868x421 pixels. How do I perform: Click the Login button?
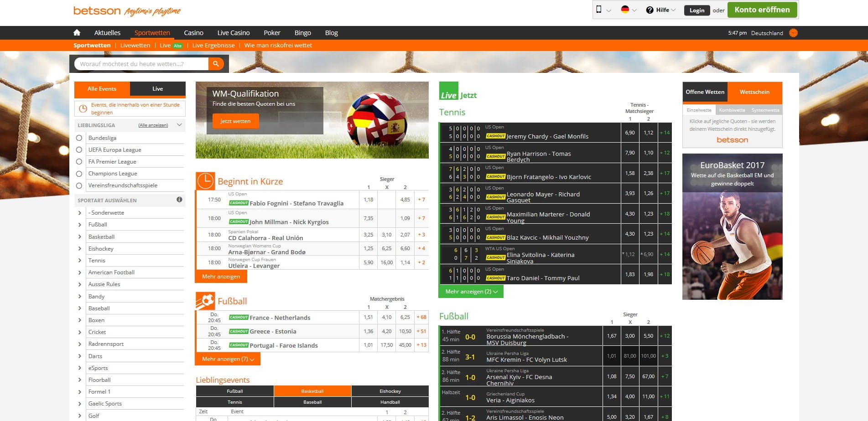click(697, 10)
